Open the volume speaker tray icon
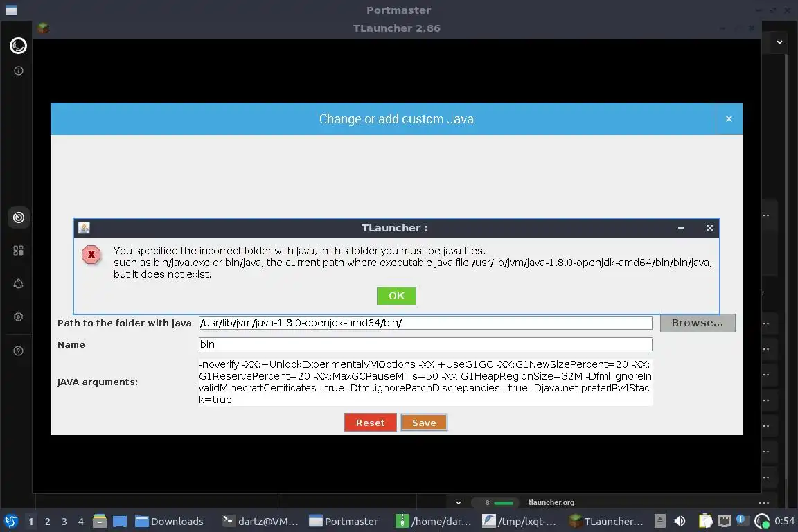 click(x=680, y=521)
